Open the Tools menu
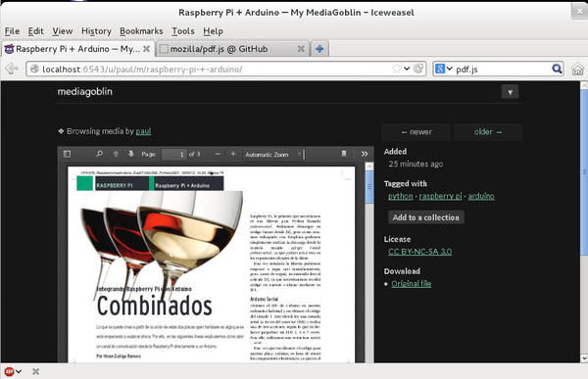This screenshot has height=379, width=588. pyautogui.click(x=183, y=31)
